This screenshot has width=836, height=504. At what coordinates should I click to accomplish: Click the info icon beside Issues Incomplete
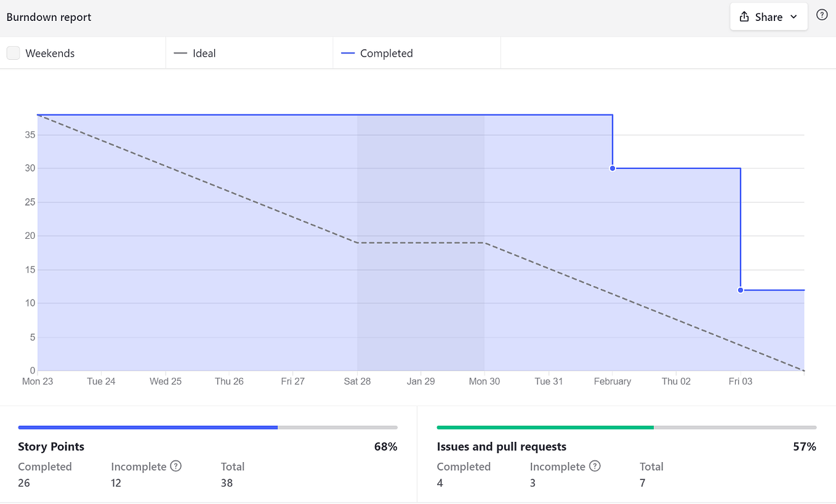point(595,466)
